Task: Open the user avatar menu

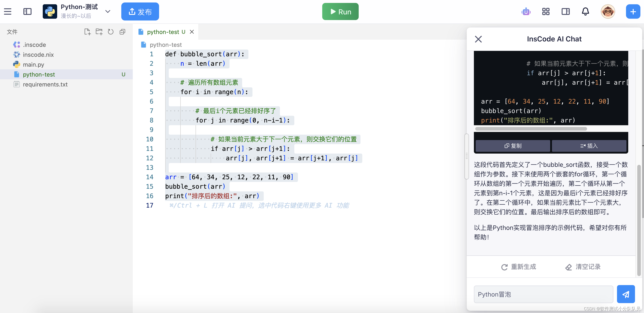Action: [608, 11]
